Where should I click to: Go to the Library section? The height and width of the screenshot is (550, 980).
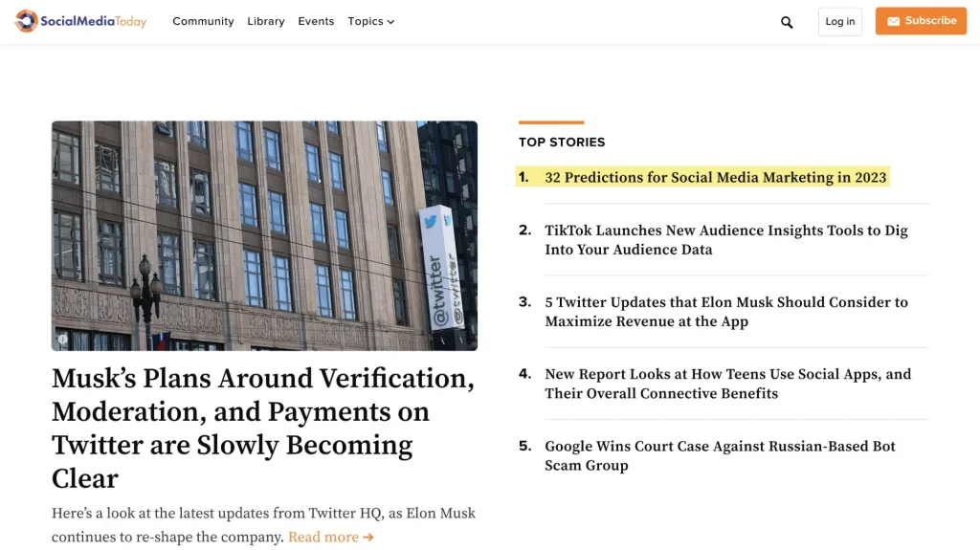(265, 21)
